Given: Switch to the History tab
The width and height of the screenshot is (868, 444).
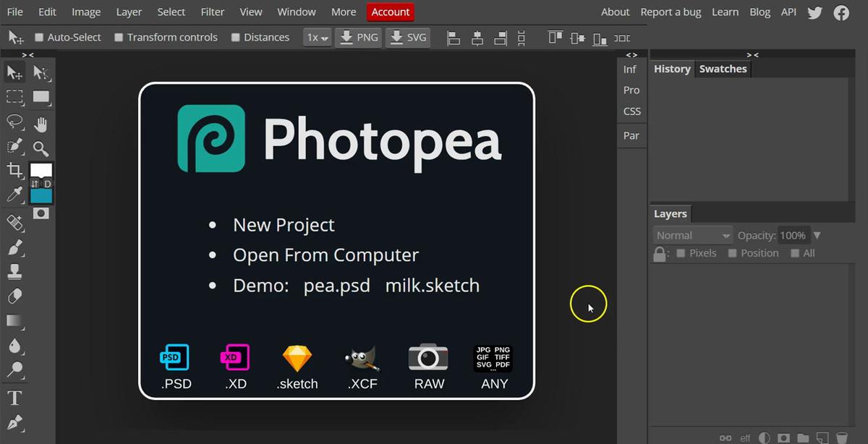Looking at the screenshot, I should 672,69.
